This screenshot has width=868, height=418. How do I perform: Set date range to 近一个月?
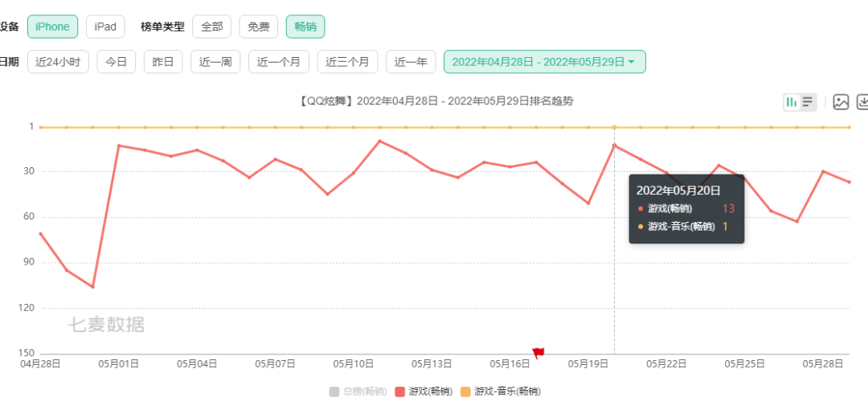(x=278, y=61)
